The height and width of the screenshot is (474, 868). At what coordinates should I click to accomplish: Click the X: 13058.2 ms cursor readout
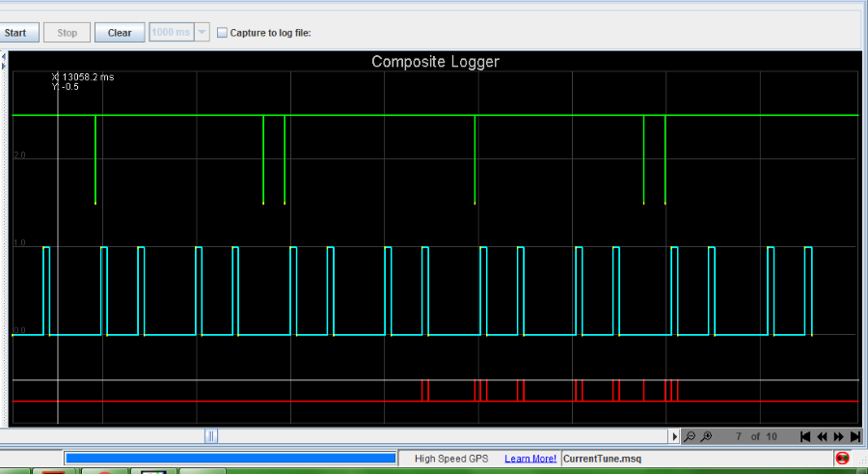coord(83,77)
